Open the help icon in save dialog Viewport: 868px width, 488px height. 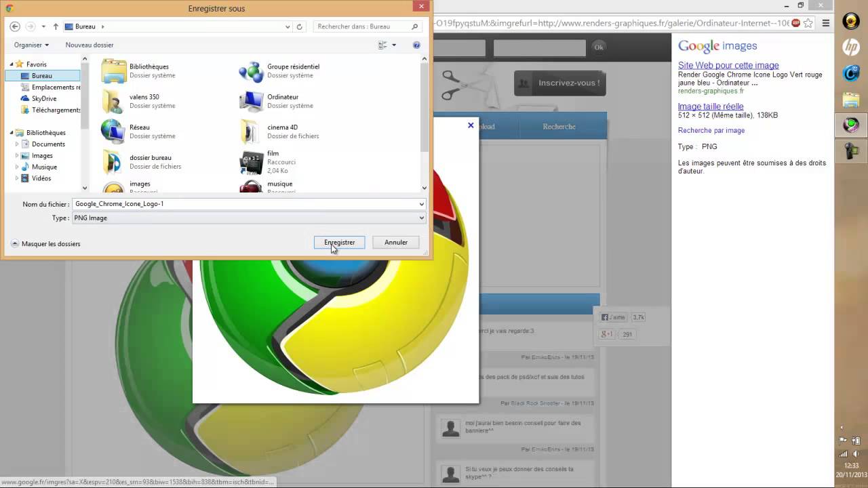pyautogui.click(x=416, y=45)
